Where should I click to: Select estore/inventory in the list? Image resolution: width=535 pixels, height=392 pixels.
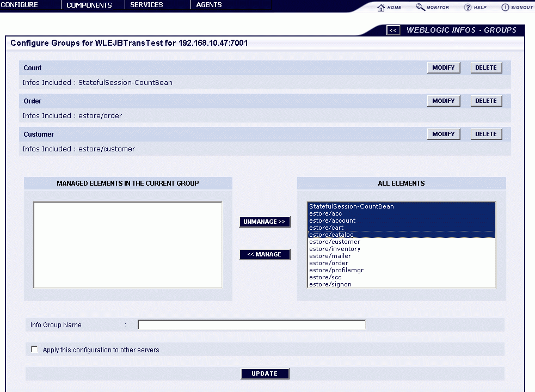[x=401, y=249]
